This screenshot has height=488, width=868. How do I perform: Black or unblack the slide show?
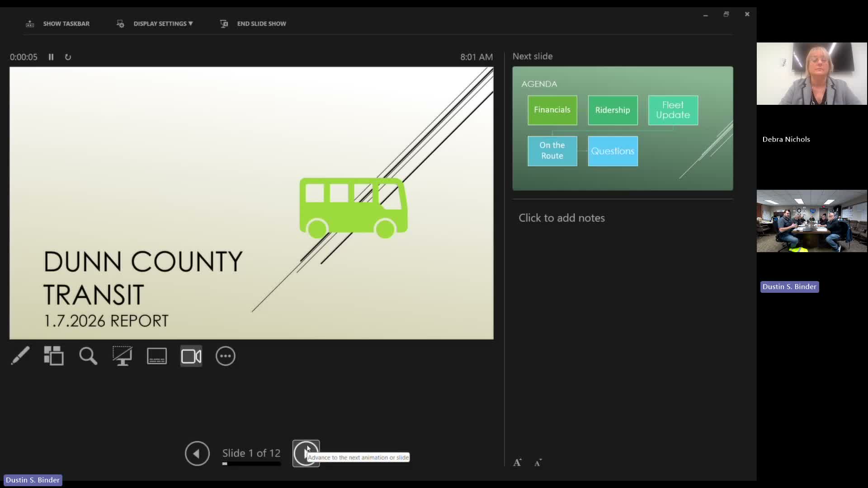pos(122,356)
